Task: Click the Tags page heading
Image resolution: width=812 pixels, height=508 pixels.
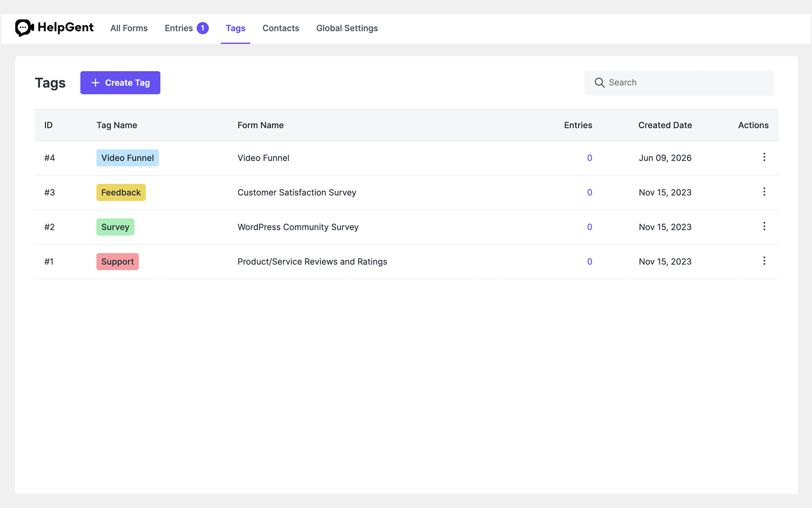Action: pos(50,83)
